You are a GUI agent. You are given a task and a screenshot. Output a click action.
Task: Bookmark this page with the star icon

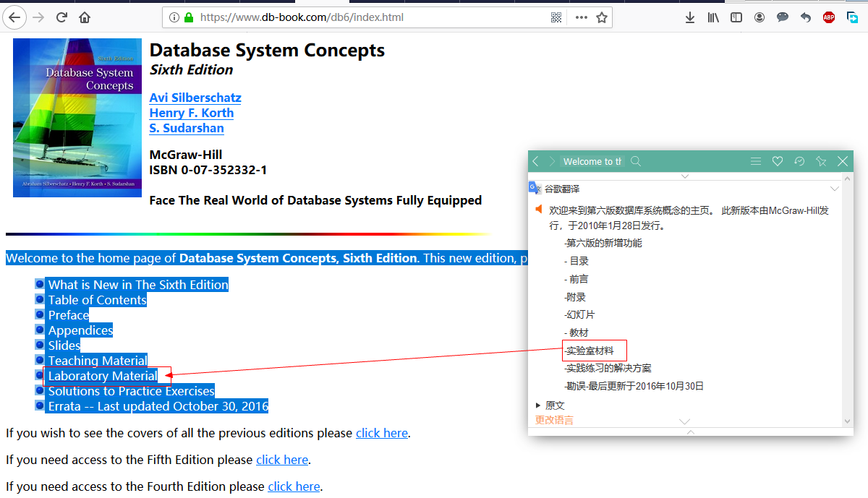(x=602, y=17)
